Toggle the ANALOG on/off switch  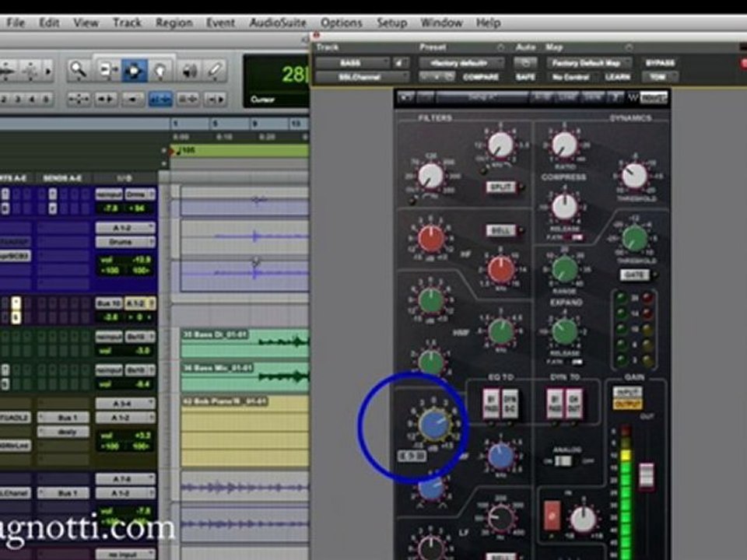click(563, 461)
